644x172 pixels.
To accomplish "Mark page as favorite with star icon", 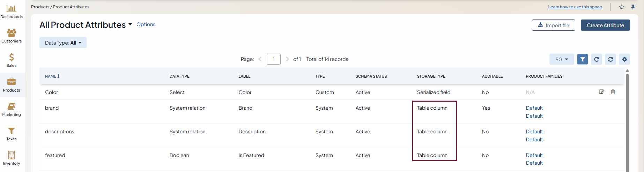I will [x=621, y=7].
